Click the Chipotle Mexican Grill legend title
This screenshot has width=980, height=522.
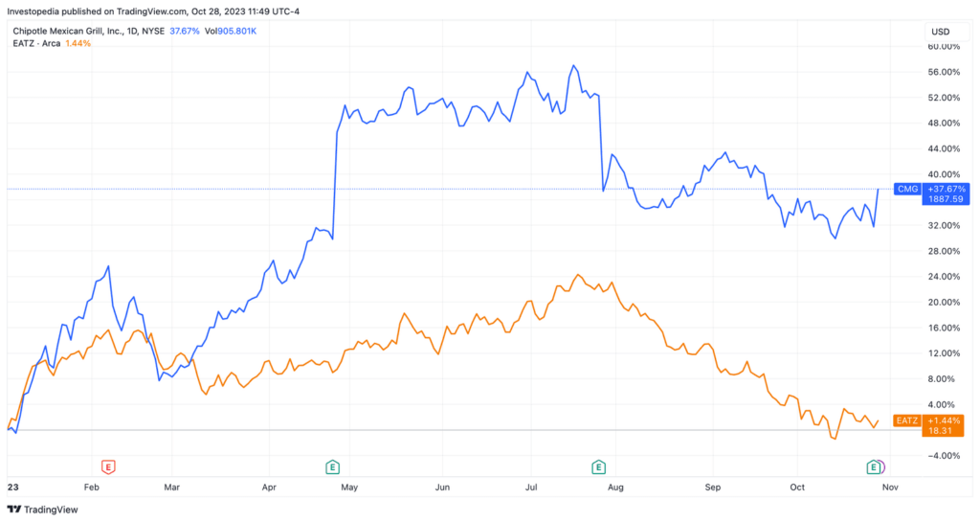[x=88, y=31]
